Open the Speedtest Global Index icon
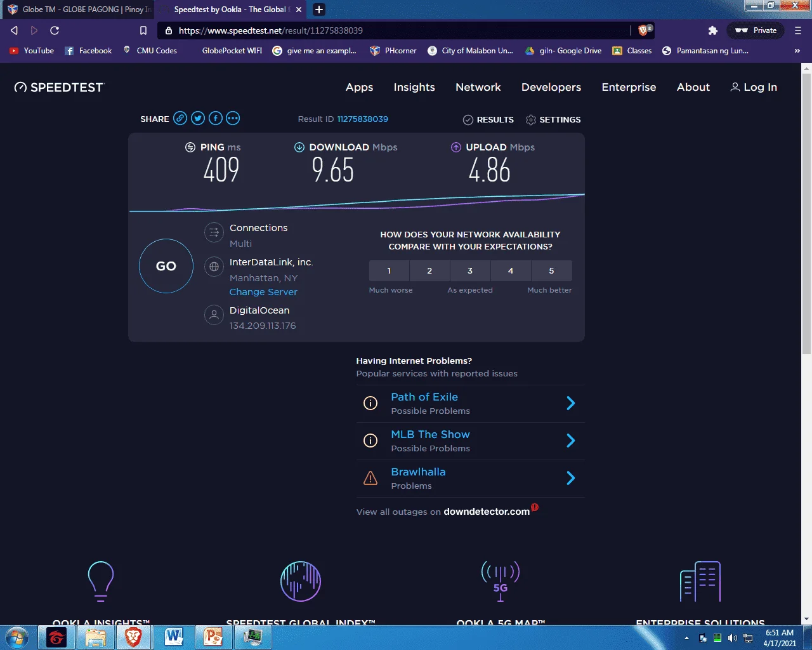This screenshot has width=812, height=650. coord(301,581)
